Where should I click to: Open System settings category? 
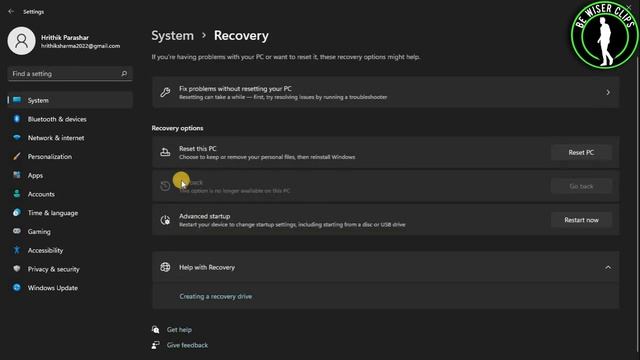(70, 100)
